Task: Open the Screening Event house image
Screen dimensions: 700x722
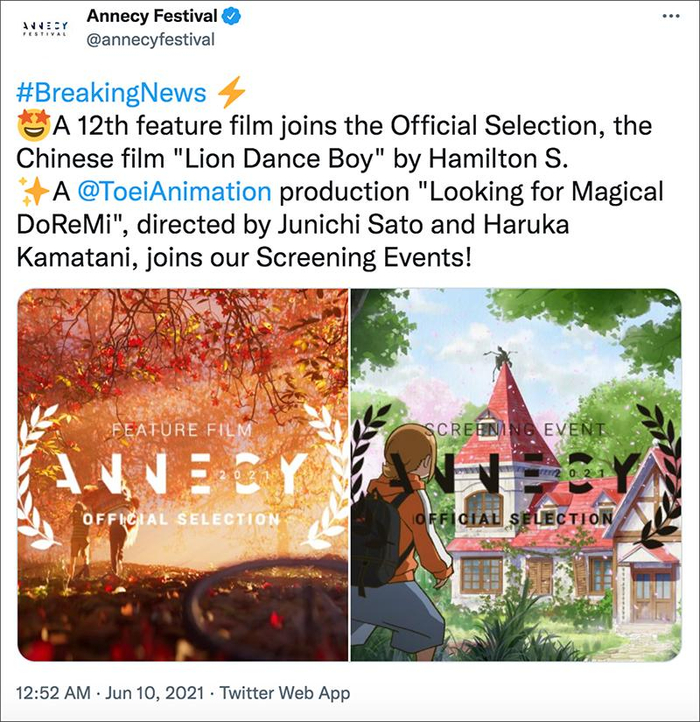Action: point(516,474)
